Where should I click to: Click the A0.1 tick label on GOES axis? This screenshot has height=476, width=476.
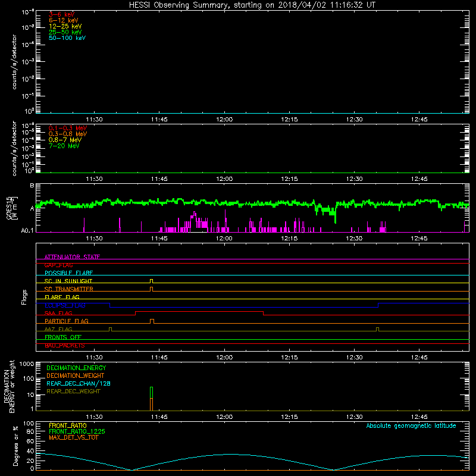[x=27, y=231]
